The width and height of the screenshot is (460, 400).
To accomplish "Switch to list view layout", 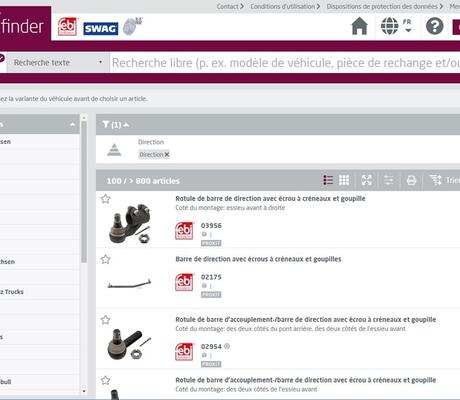I will [x=328, y=180].
